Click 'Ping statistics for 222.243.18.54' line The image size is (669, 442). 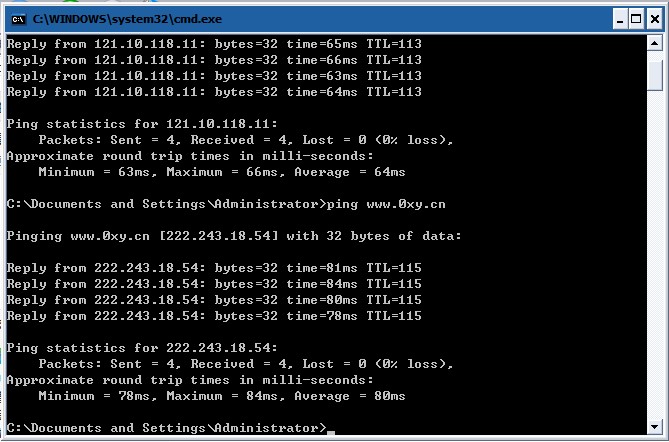pyautogui.click(x=142, y=348)
